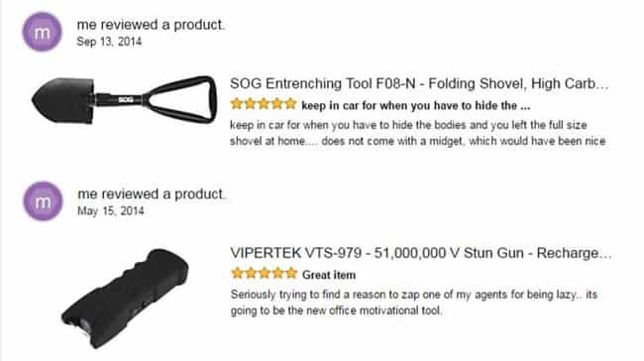Click the five-star rating on stun gun review

[265, 274]
